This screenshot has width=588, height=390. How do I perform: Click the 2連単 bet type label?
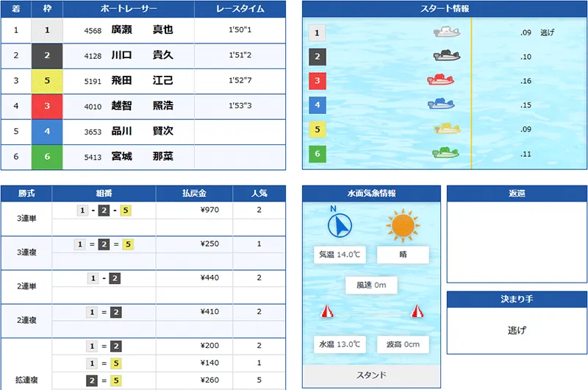tap(26, 286)
